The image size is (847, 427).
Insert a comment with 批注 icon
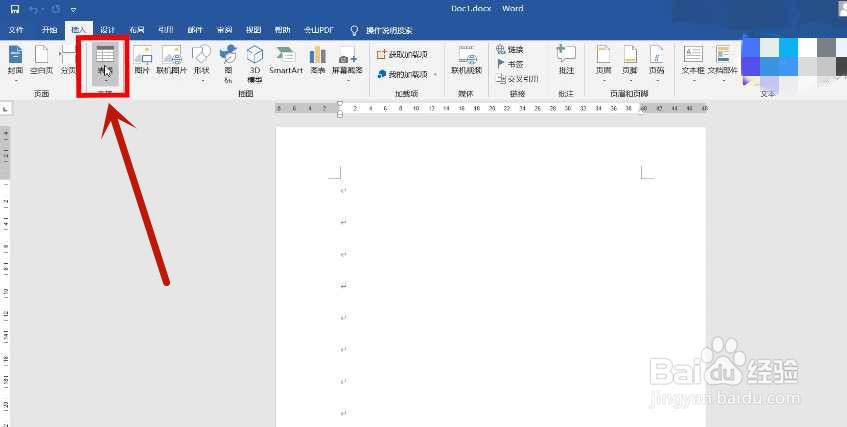566,61
